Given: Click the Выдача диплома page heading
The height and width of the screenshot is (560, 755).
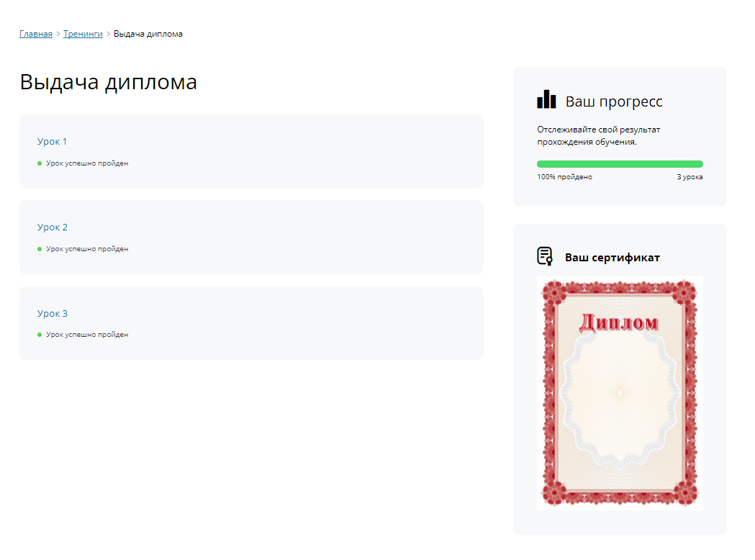Looking at the screenshot, I should (109, 82).
